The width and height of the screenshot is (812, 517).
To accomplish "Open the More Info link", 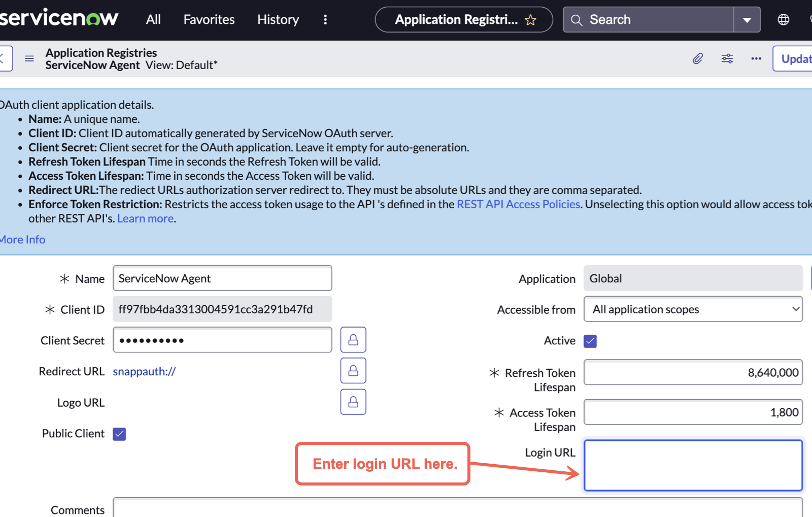I will (22, 239).
